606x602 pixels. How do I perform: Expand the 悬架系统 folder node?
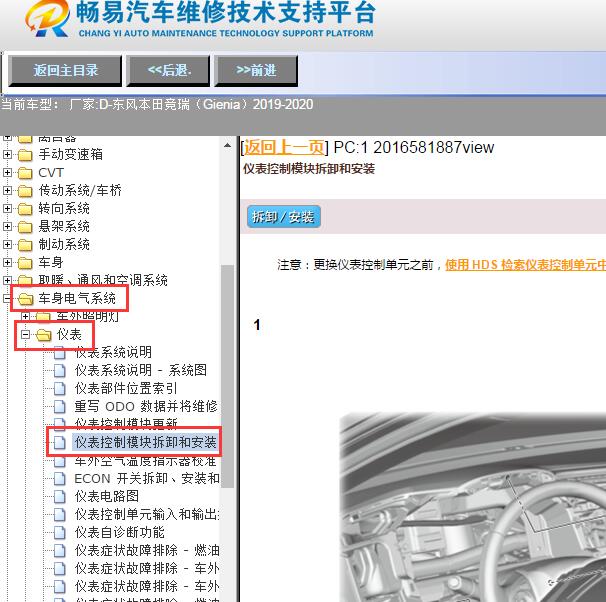click(x=7, y=226)
